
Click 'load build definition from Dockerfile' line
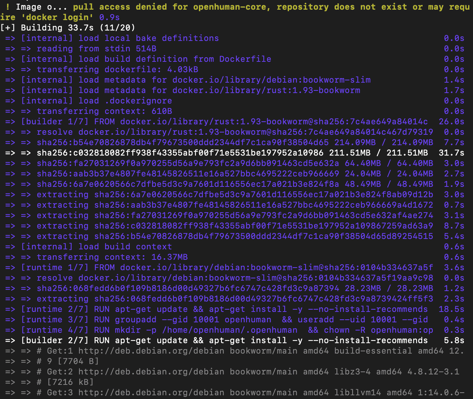235,59
